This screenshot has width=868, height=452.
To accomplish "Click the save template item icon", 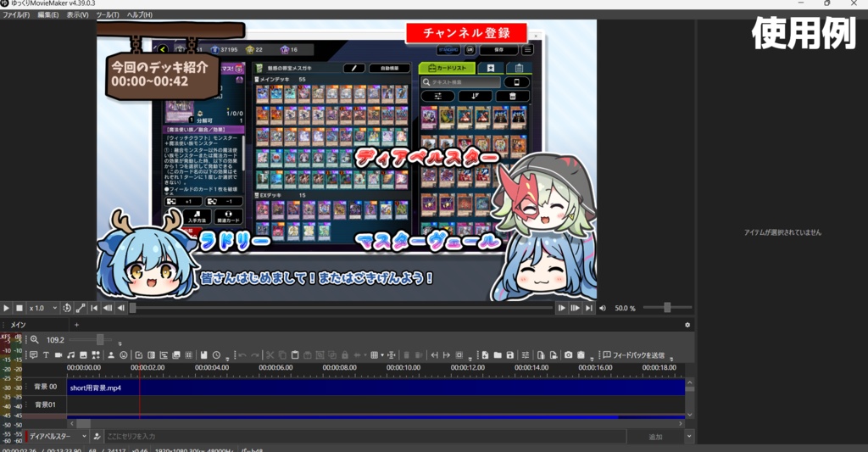I will 203,355.
